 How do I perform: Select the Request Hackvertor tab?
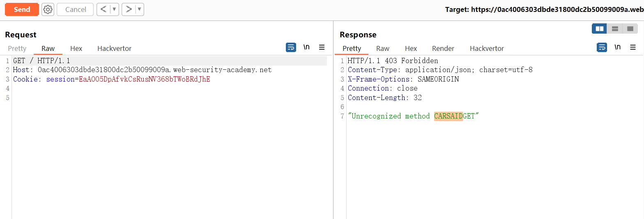114,48
